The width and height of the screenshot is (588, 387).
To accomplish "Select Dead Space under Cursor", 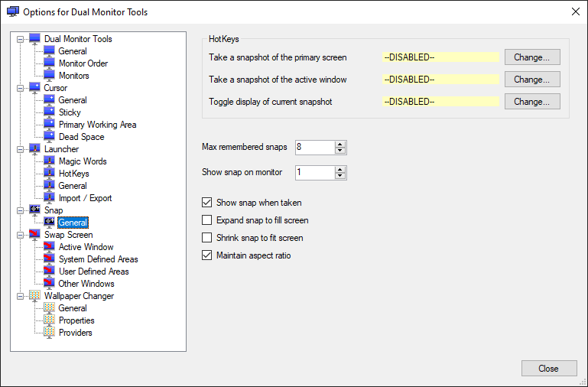I will [81, 137].
